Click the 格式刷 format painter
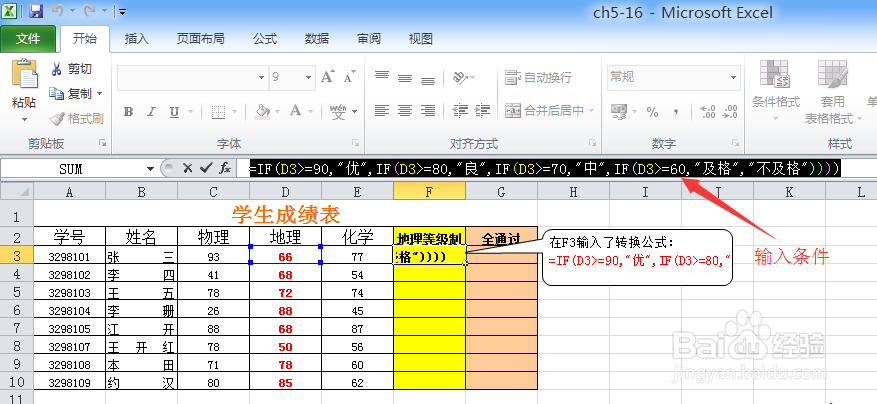The height and width of the screenshot is (404, 877). tap(76, 119)
